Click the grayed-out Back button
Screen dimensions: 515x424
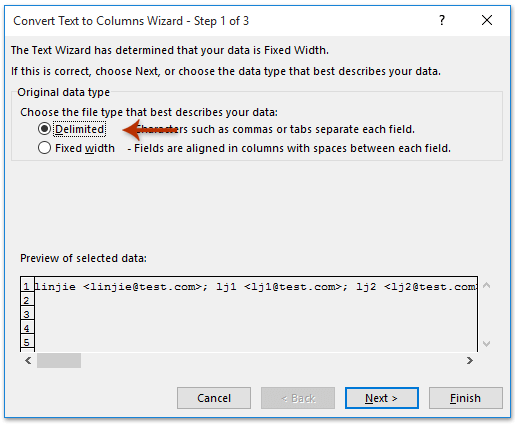(x=298, y=398)
